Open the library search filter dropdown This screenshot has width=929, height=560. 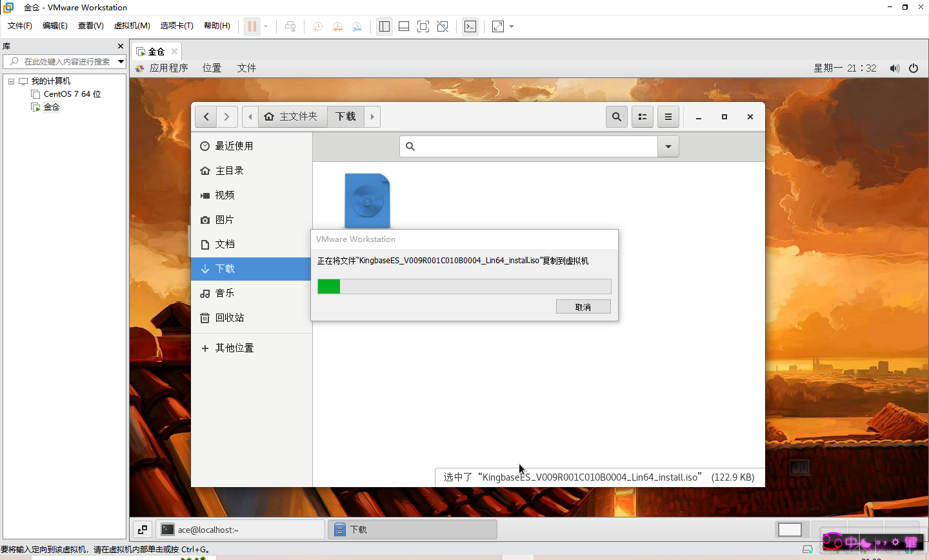point(121,61)
